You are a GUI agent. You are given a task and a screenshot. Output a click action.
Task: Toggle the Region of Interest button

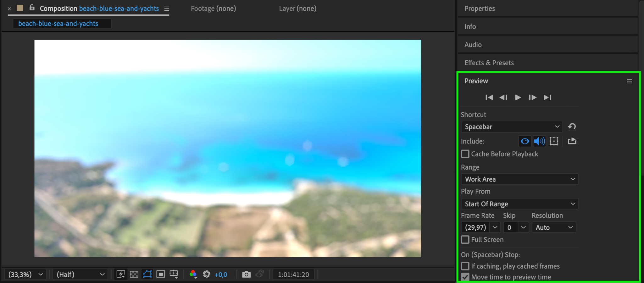[161, 275]
